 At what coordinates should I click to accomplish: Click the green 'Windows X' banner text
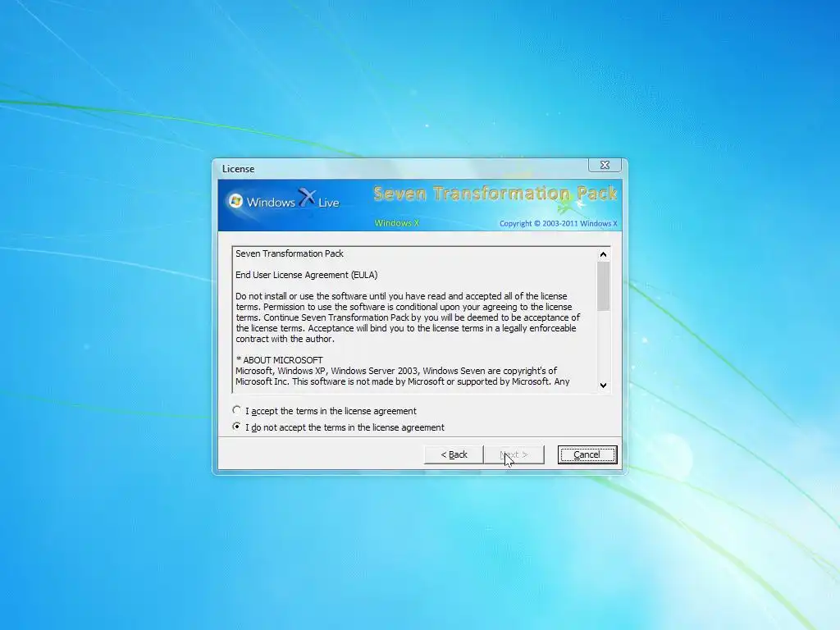pos(396,223)
